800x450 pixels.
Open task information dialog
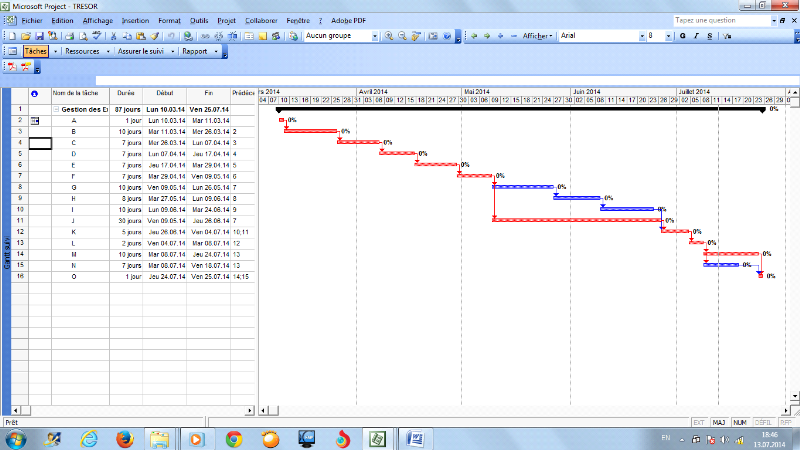pos(249,36)
